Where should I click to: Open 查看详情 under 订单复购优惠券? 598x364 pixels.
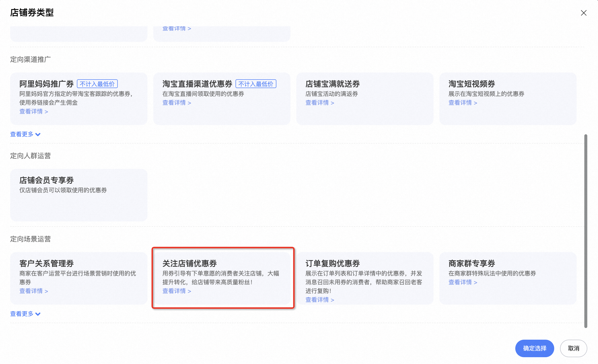320,300
